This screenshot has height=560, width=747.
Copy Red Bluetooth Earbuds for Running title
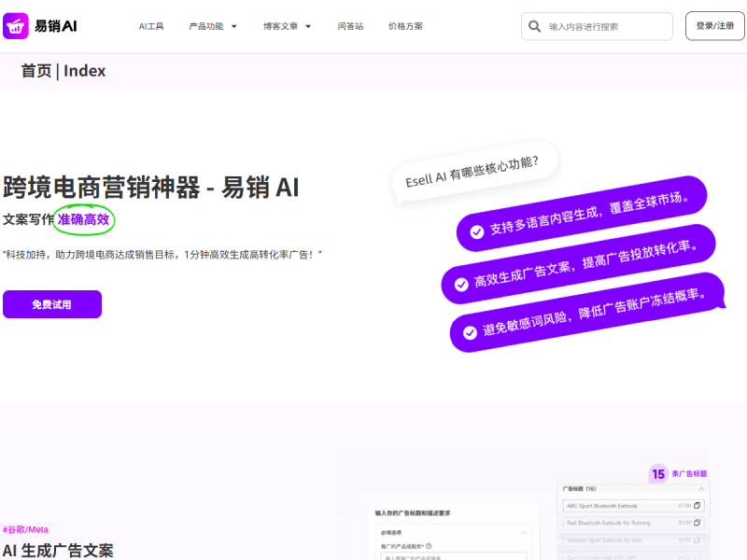point(697,523)
